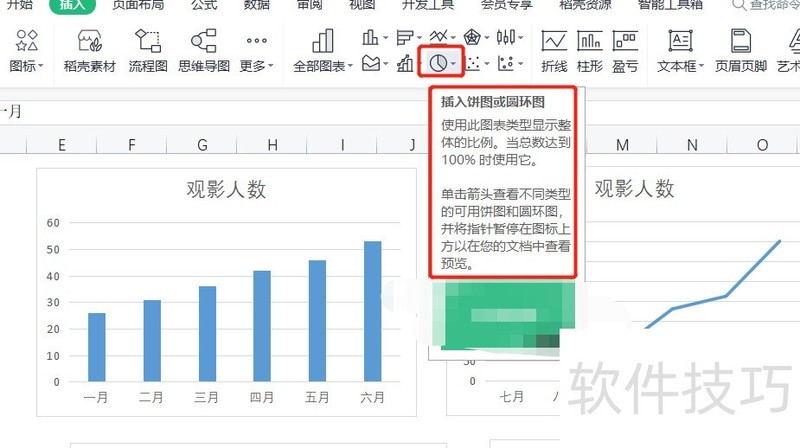The height and width of the screenshot is (448, 800).
Task: Open the 图标 icon library button
Action: pyautogui.click(x=27, y=51)
